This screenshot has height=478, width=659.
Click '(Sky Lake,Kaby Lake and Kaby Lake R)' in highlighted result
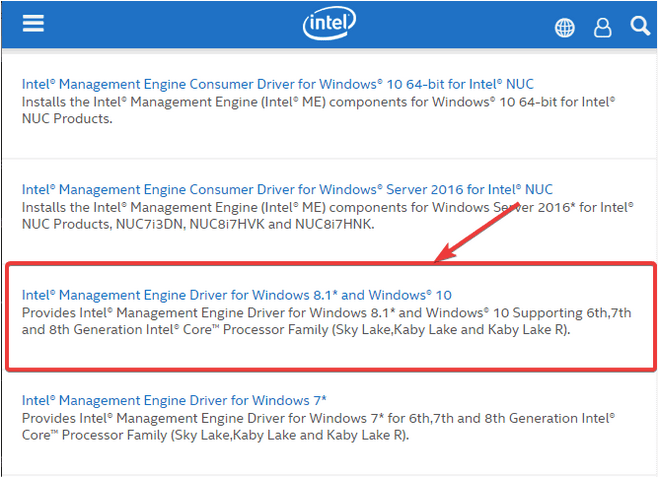[x=451, y=330]
